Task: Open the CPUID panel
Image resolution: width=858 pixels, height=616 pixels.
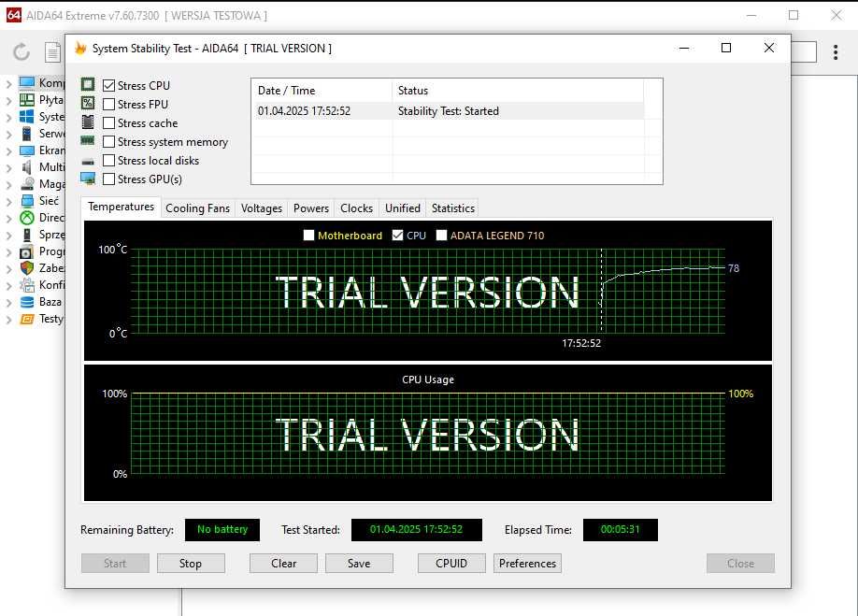Action: coord(451,564)
